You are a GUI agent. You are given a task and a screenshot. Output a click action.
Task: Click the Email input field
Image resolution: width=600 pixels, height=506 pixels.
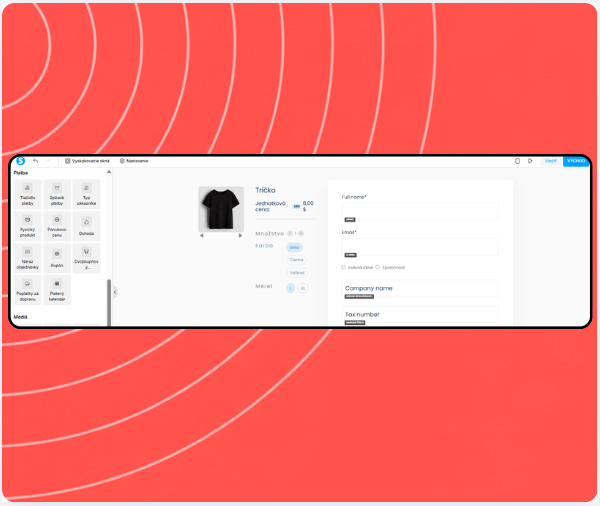coord(420,246)
